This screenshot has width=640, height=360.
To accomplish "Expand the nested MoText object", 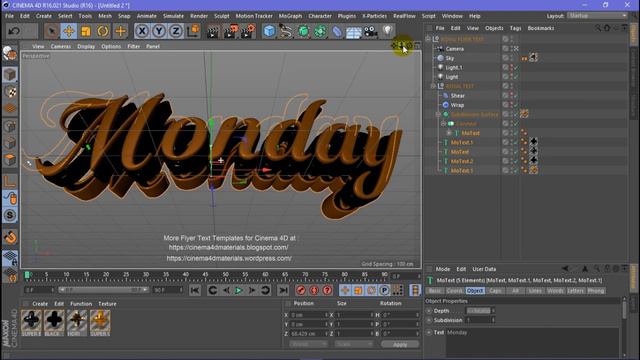I will point(449,133).
